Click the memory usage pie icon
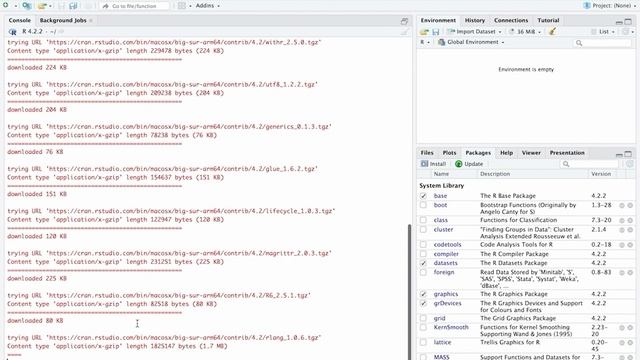This screenshot has width=640, height=360. point(511,31)
